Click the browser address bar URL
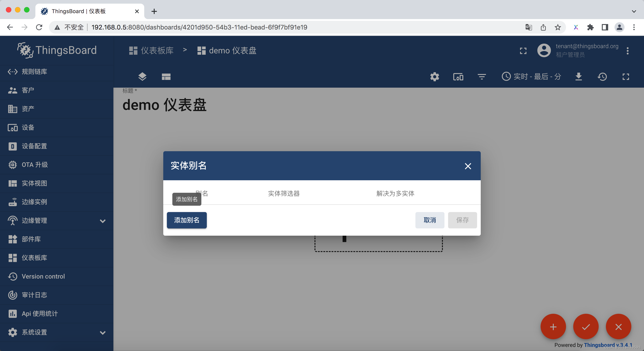Image resolution: width=644 pixels, height=351 pixels. pyautogui.click(x=199, y=27)
